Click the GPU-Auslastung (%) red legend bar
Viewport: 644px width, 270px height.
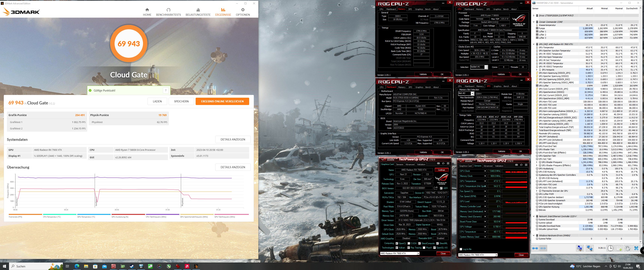pos(128,214)
